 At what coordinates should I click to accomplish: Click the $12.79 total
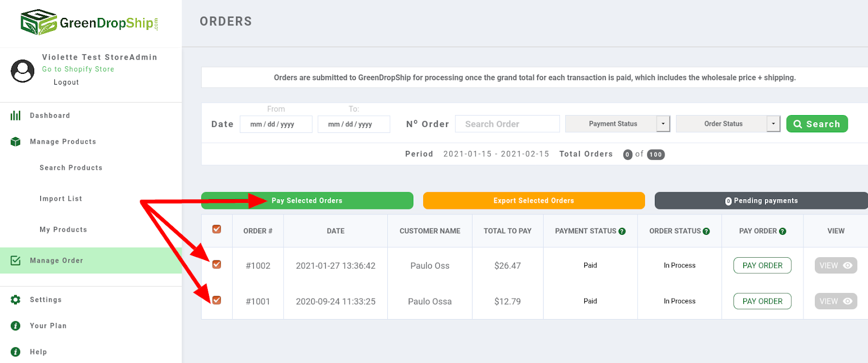coord(508,302)
